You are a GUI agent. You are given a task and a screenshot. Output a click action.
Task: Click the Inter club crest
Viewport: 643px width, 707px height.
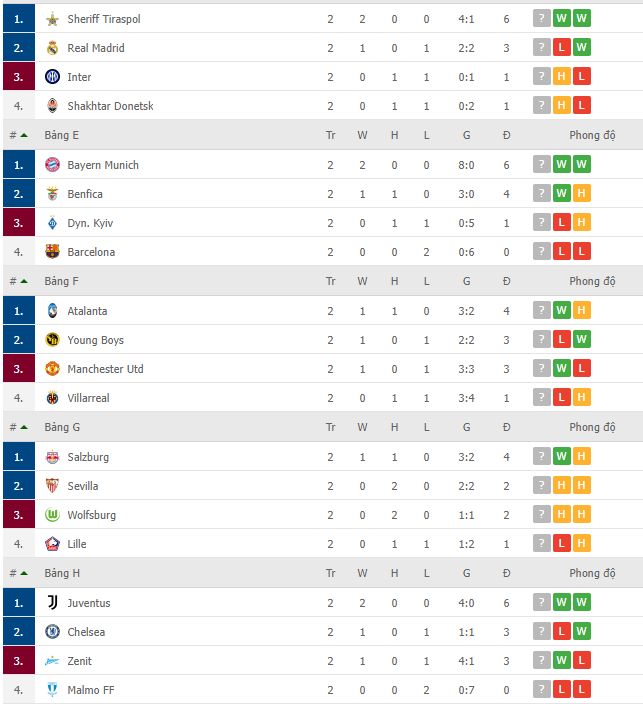click(x=52, y=77)
